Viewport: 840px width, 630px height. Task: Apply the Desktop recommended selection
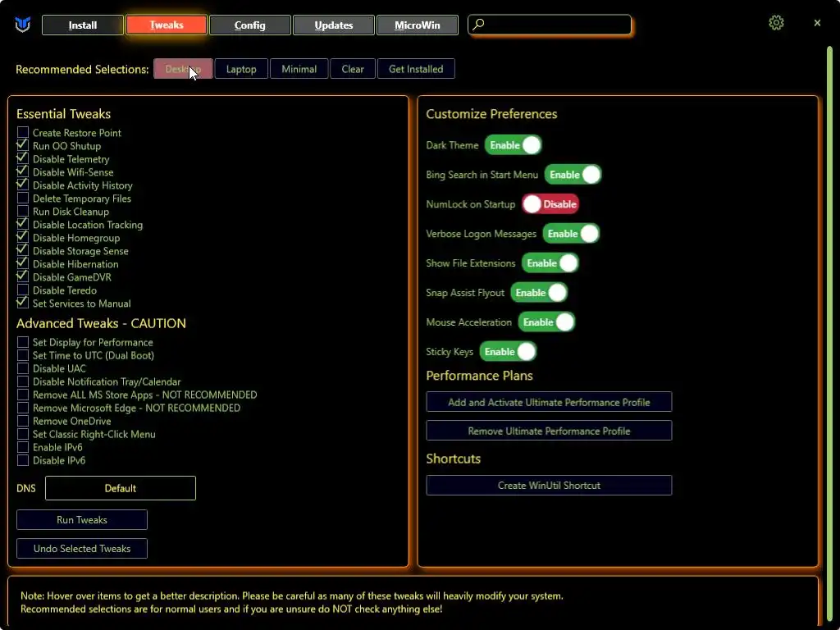[x=183, y=69]
